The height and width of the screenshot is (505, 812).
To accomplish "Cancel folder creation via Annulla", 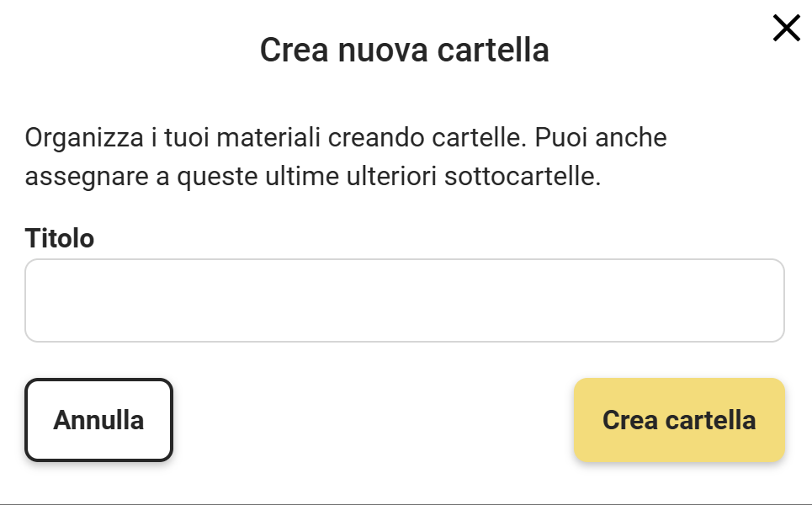I will 98,420.
